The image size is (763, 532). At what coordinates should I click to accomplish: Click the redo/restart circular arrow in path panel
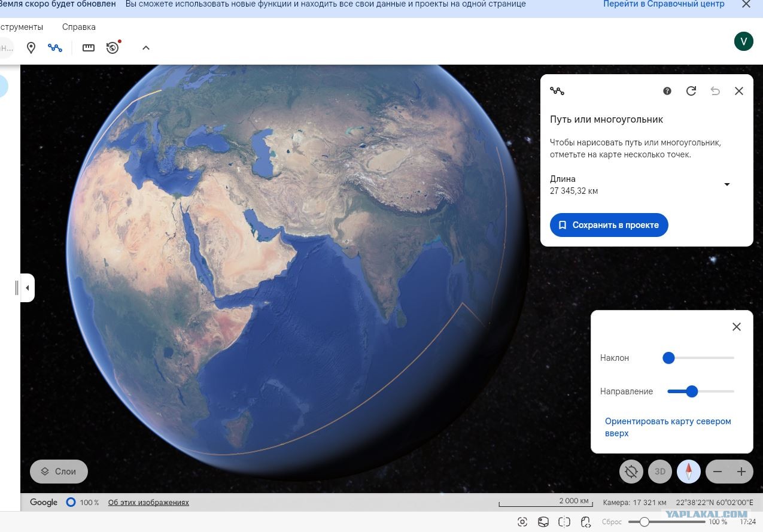click(691, 91)
